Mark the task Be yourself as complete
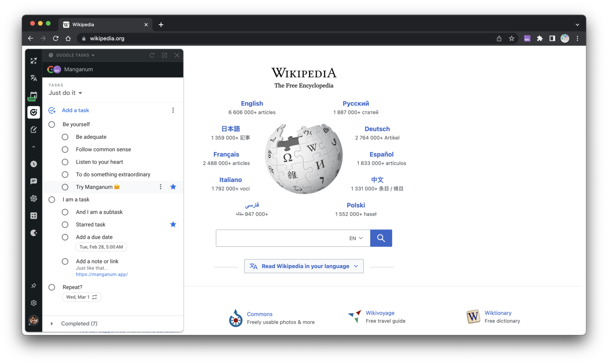The height and width of the screenshot is (364, 608). 51,124
